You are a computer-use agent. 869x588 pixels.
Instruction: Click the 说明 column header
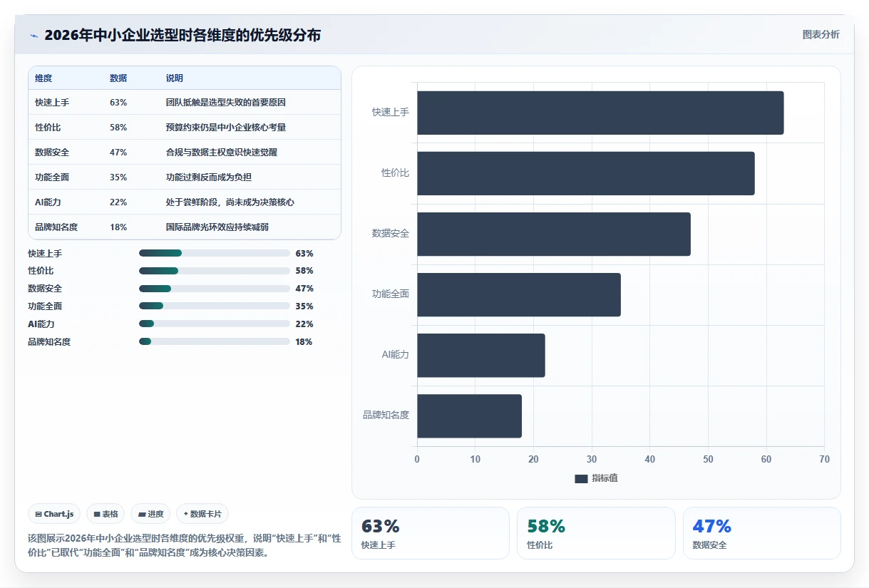pos(175,78)
